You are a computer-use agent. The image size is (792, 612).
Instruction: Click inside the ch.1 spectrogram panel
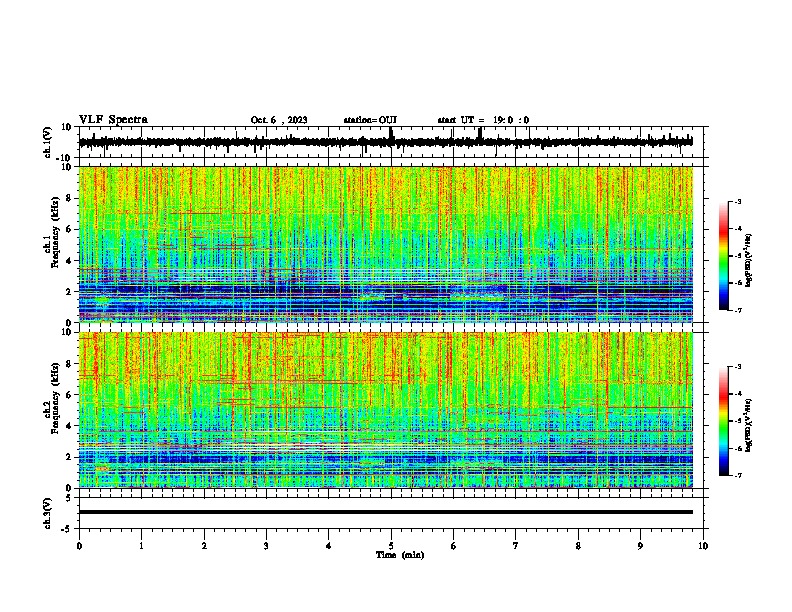386,244
